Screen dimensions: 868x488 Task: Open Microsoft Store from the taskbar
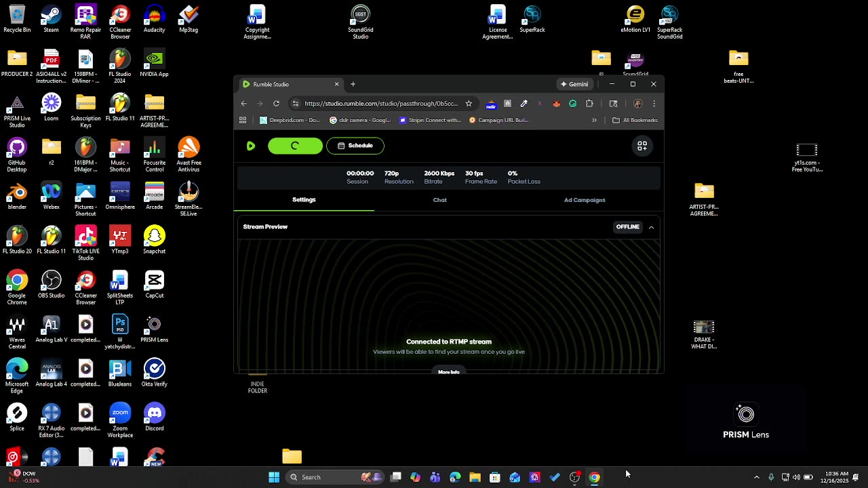pyautogui.click(x=495, y=477)
